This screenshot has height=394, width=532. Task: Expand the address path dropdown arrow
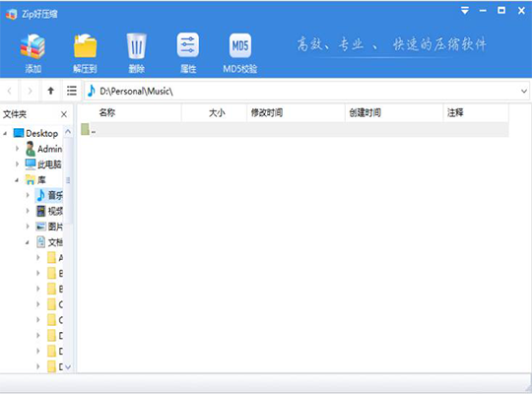click(x=523, y=91)
